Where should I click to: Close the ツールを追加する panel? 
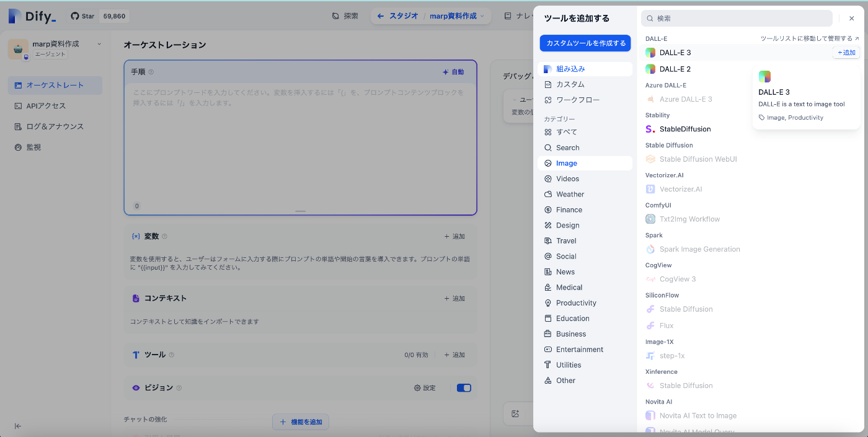click(x=851, y=19)
